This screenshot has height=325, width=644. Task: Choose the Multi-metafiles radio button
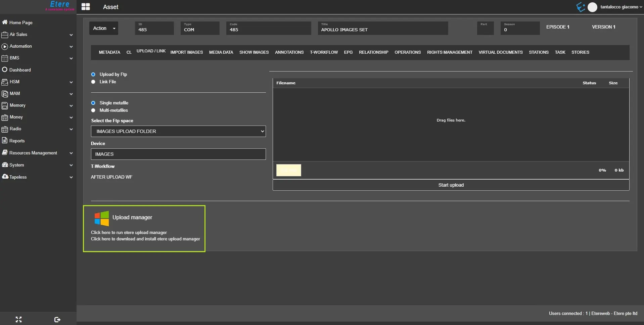click(x=93, y=110)
